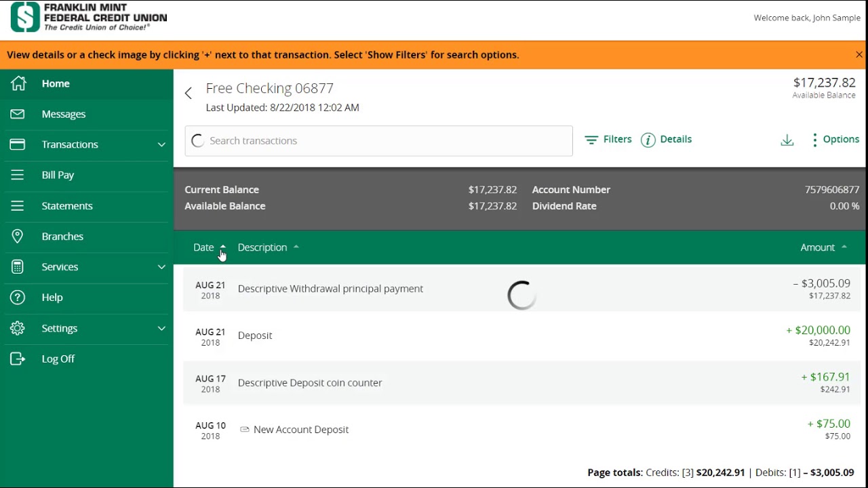Click the Search transactions input field
The image size is (868, 488).
(378, 141)
